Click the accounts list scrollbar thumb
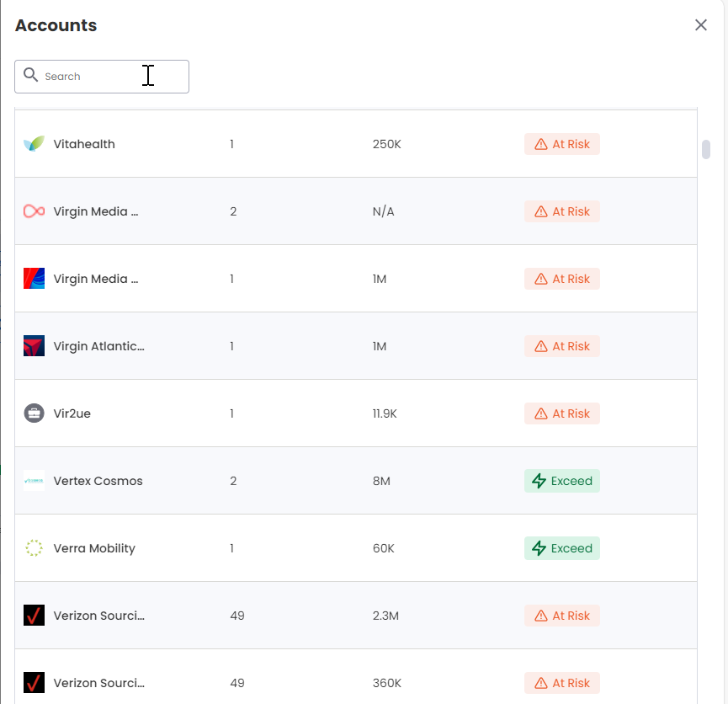Image resolution: width=728 pixels, height=704 pixels. click(706, 149)
